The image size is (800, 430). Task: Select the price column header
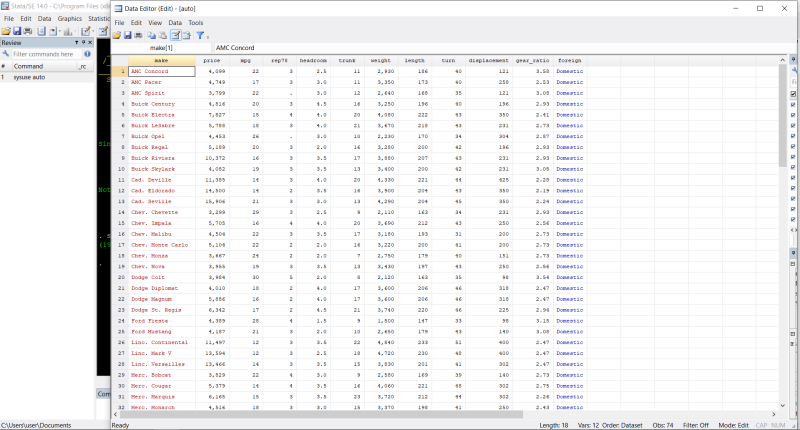coord(212,60)
